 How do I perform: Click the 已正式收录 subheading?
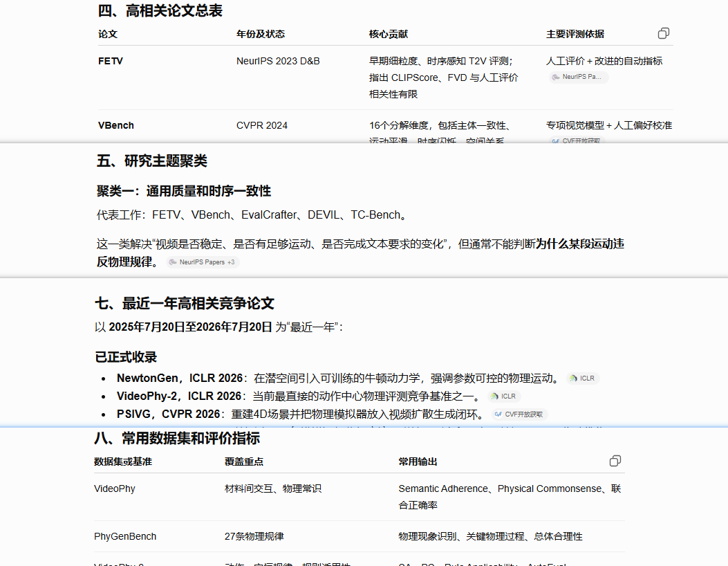click(126, 357)
